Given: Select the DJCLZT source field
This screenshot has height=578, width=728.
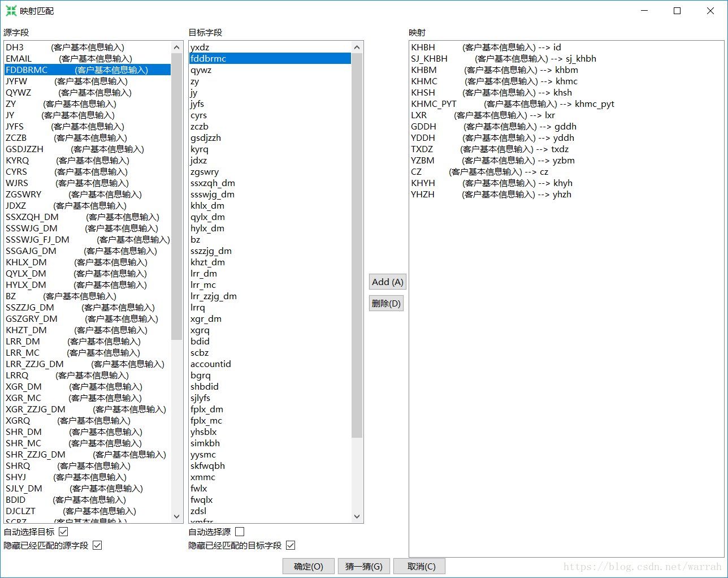Looking at the screenshot, I should [x=87, y=511].
